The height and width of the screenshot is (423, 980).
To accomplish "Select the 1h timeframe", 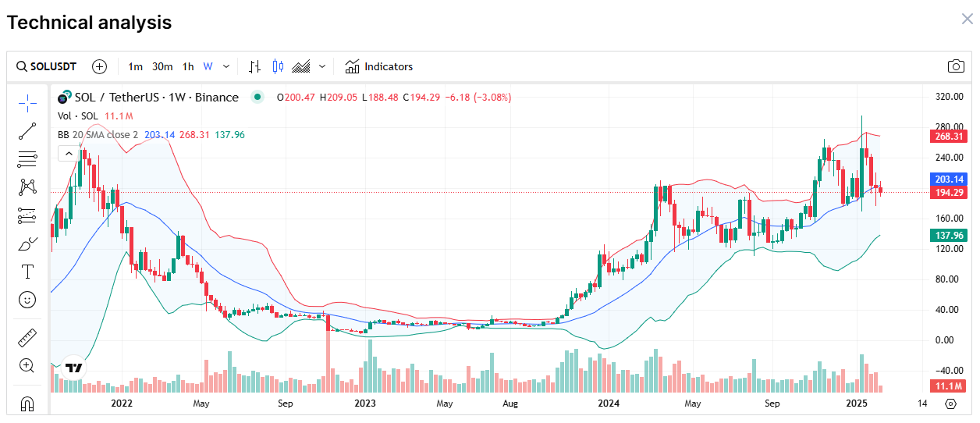I will tap(188, 66).
